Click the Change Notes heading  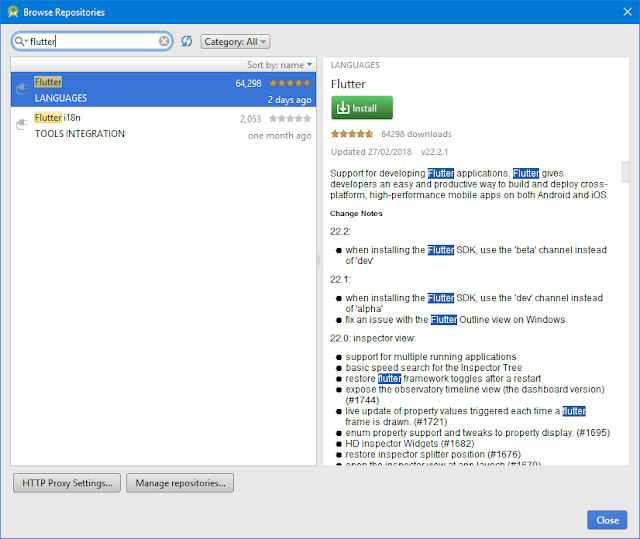pyautogui.click(x=356, y=214)
